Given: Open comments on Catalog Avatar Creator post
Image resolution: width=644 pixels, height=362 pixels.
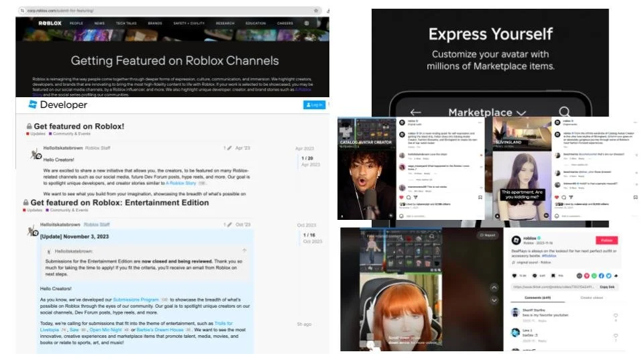Looking at the screenshot, I should click(x=409, y=197).
